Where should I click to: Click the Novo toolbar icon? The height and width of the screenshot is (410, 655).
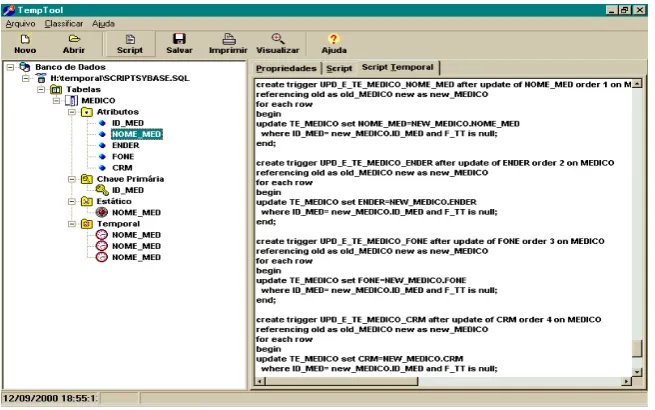click(x=25, y=39)
